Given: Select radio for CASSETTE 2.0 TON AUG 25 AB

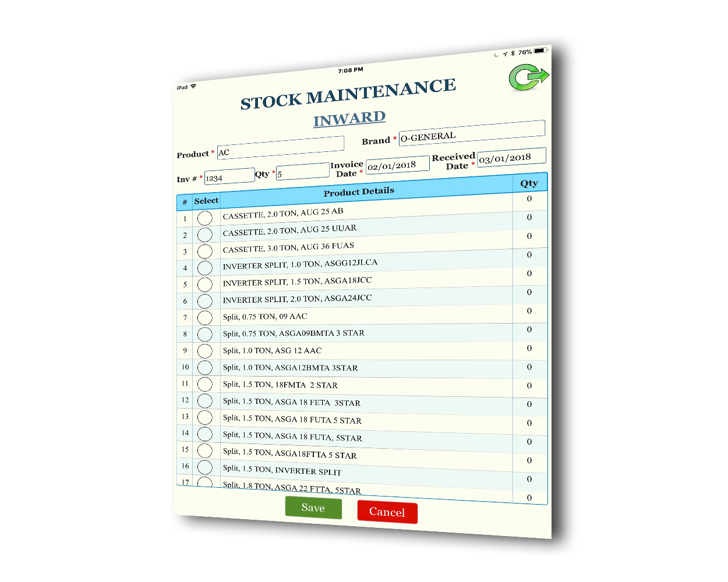Looking at the screenshot, I should [204, 218].
